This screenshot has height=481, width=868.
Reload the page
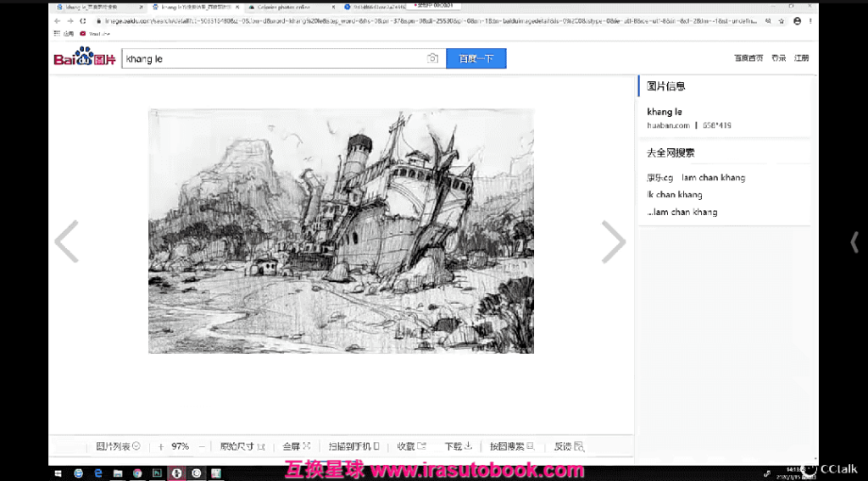83,21
